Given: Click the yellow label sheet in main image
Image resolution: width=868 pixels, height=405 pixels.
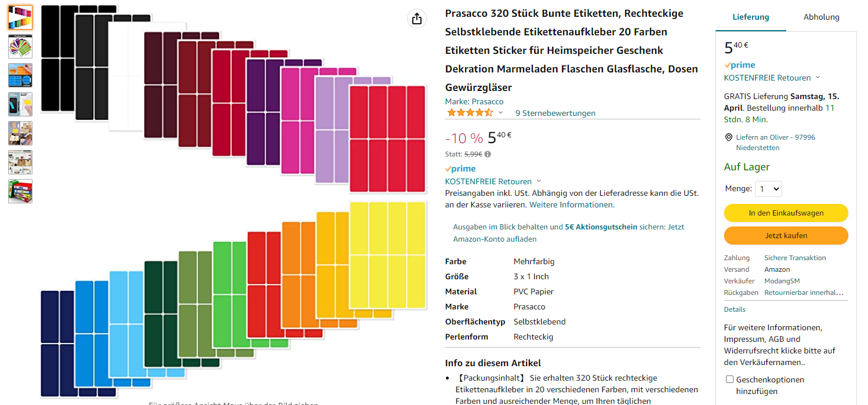Looking at the screenshot, I should tap(387, 255).
